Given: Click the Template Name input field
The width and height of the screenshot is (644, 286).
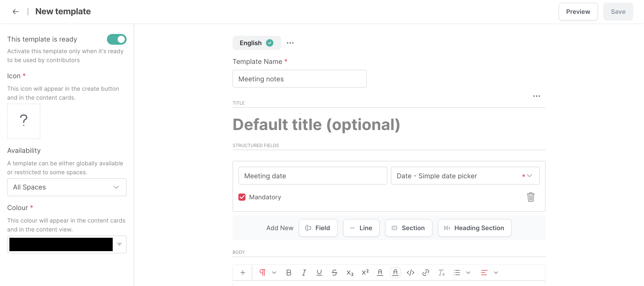Looking at the screenshot, I should 299,79.
